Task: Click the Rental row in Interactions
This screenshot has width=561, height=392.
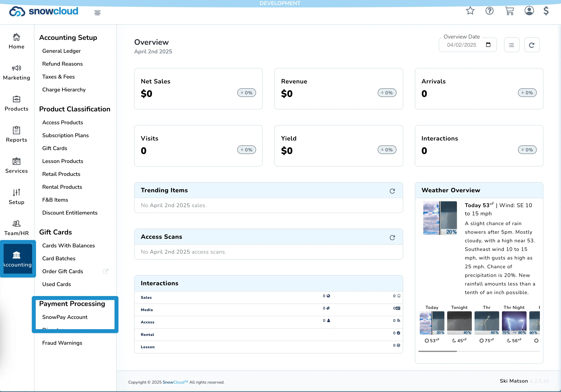Action: (x=268, y=335)
